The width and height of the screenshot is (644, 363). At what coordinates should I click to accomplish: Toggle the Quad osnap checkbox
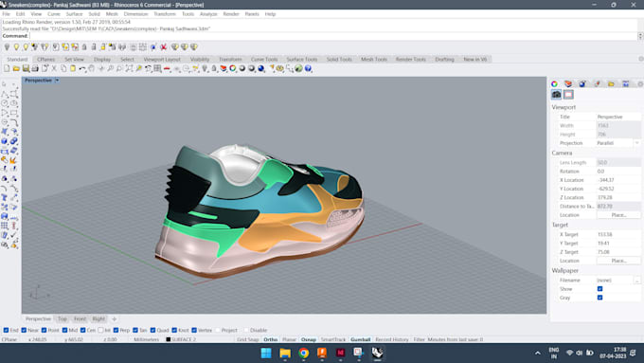point(152,330)
